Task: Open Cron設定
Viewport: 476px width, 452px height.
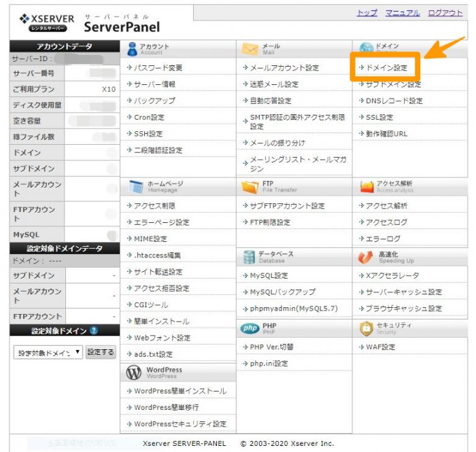Action: coord(149,118)
